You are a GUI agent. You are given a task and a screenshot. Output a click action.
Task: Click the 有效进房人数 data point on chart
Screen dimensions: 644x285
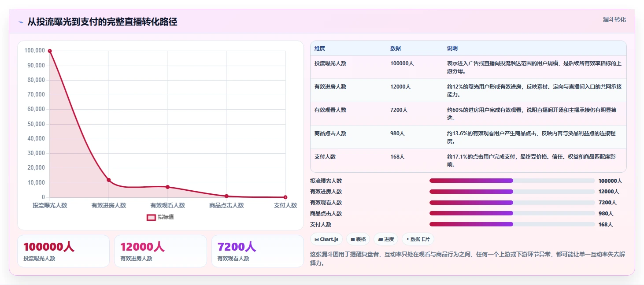[109, 180]
